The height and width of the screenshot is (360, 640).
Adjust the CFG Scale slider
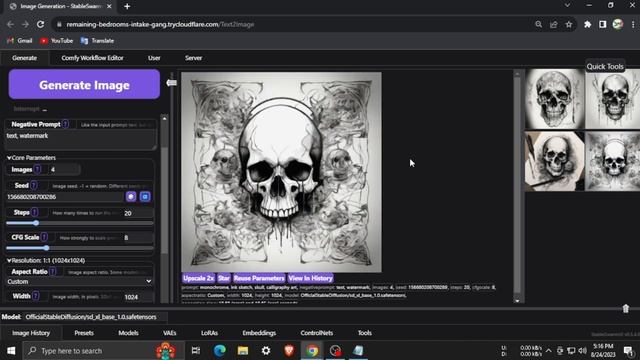pos(80,248)
